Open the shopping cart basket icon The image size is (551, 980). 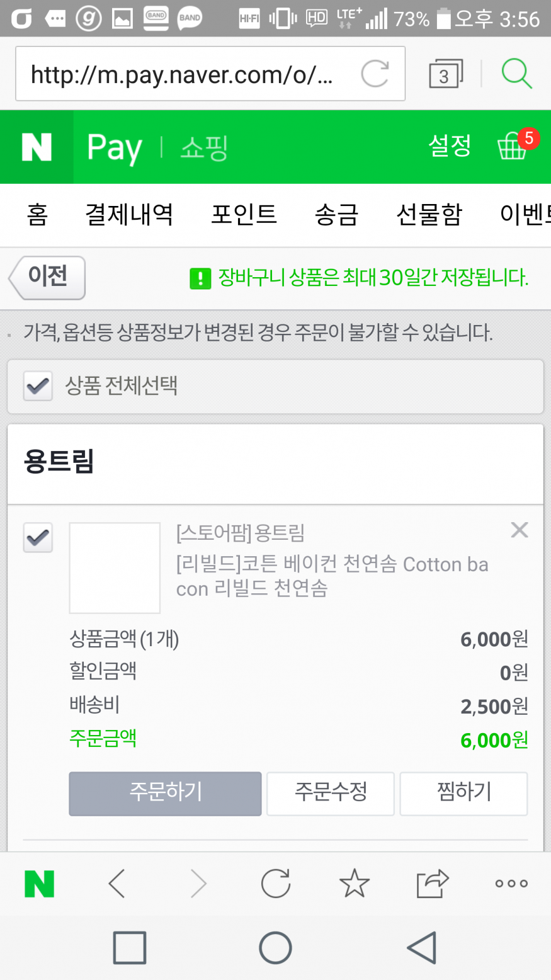click(513, 147)
